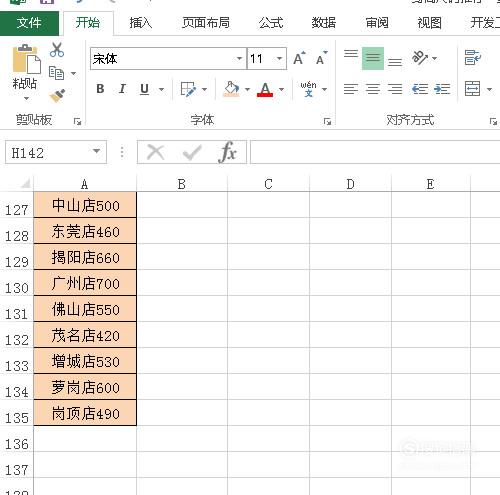Open the font size 11 dropdown

(x=279, y=59)
